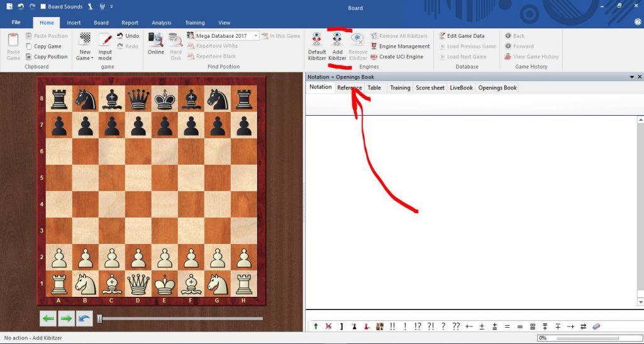644x344 pixels.
Task: Click green right arrow below the board
Action: (x=66, y=318)
